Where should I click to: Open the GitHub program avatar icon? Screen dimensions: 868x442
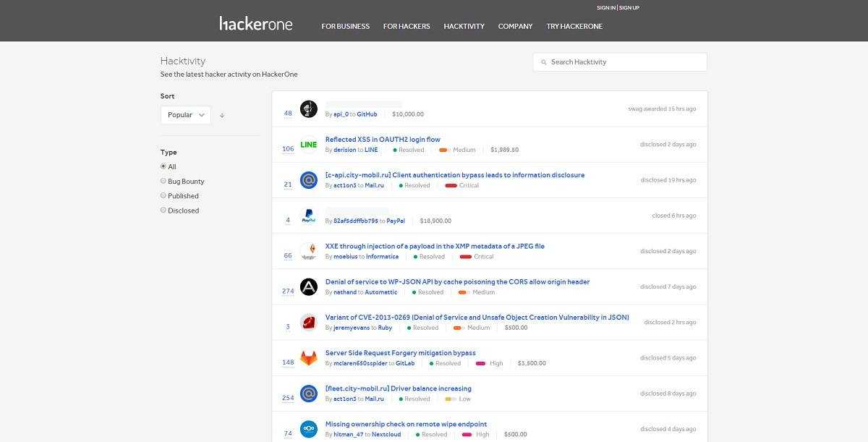click(x=309, y=109)
